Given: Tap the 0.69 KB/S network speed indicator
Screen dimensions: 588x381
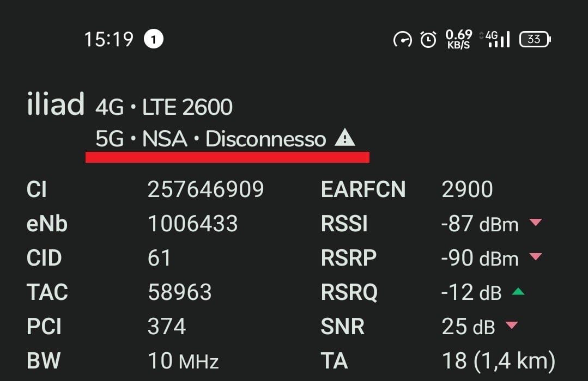Looking at the screenshot, I should [458, 39].
